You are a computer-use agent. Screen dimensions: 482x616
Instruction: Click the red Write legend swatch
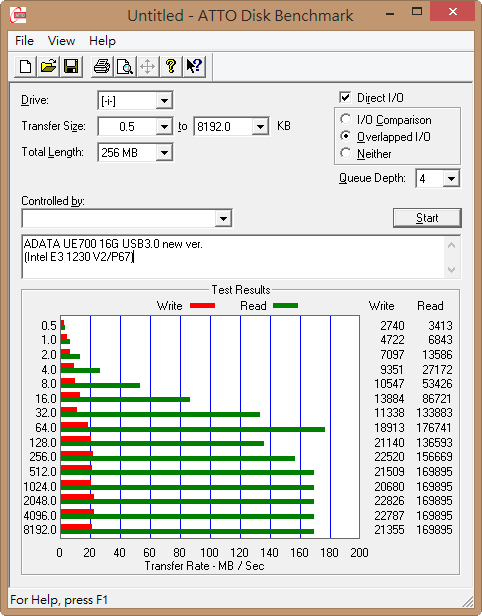click(x=202, y=306)
